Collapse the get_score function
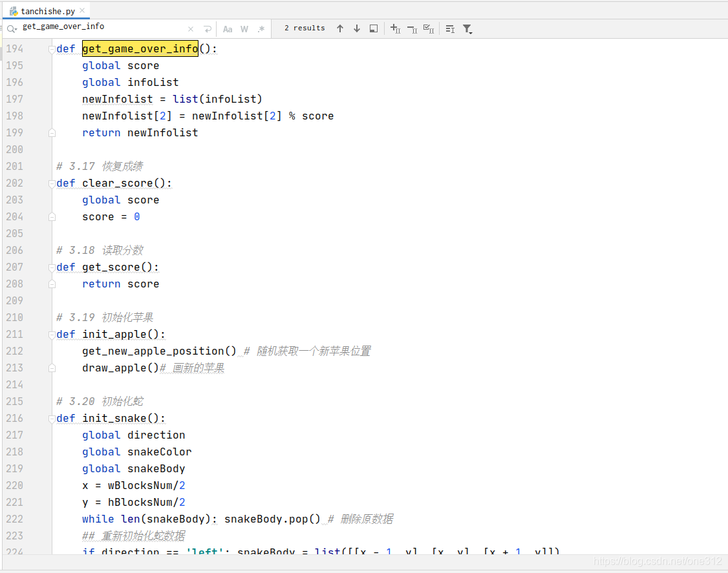Image resolution: width=728 pixels, height=573 pixels. (x=52, y=267)
